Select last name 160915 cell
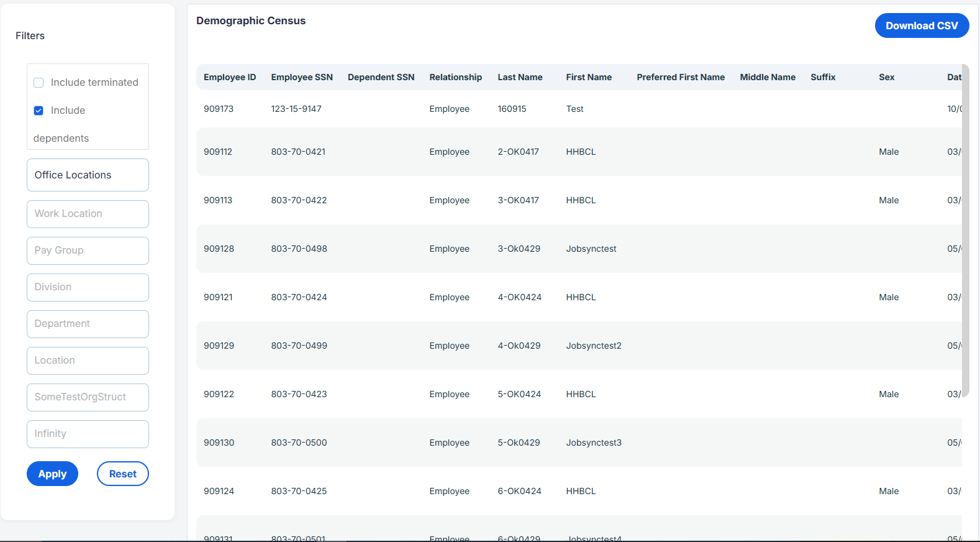980x542 pixels. [x=512, y=109]
